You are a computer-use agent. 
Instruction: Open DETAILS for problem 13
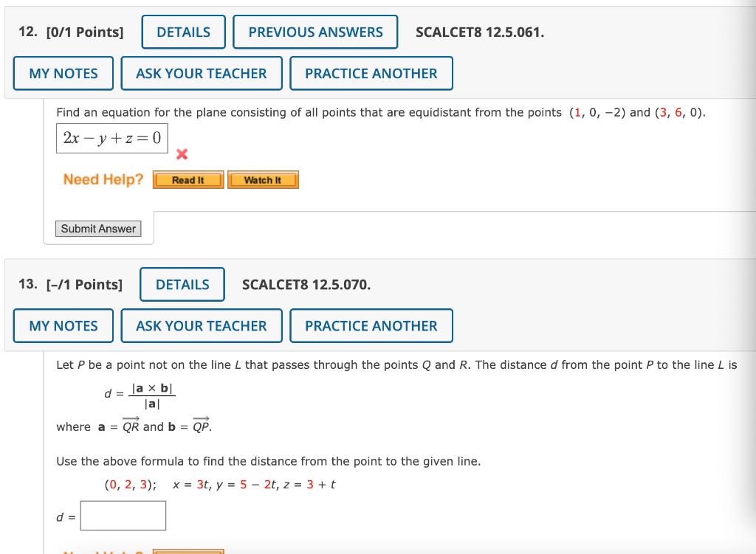click(x=182, y=284)
